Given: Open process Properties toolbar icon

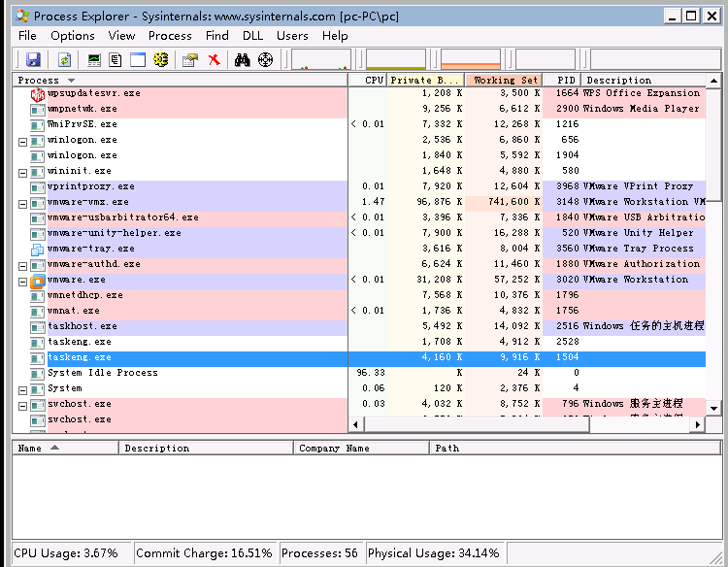Looking at the screenshot, I should 190,59.
